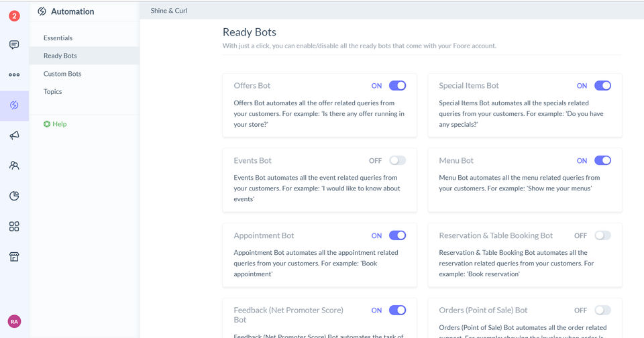644x338 pixels.
Task: Click Orders (Point of Sale) Bot title
Action: [x=483, y=310]
